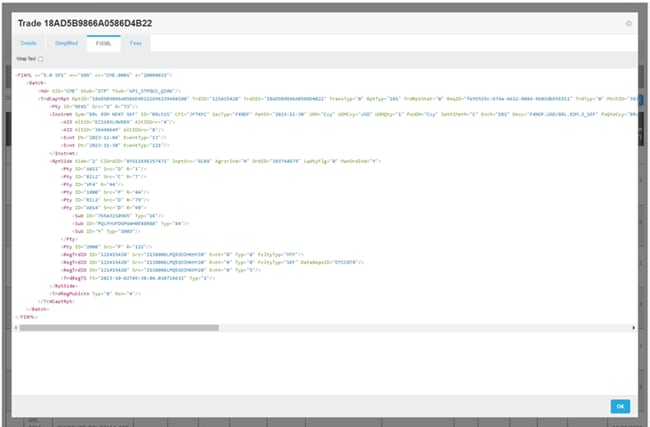Go to the Fees tab
This screenshot has width=650, height=427.
click(135, 43)
